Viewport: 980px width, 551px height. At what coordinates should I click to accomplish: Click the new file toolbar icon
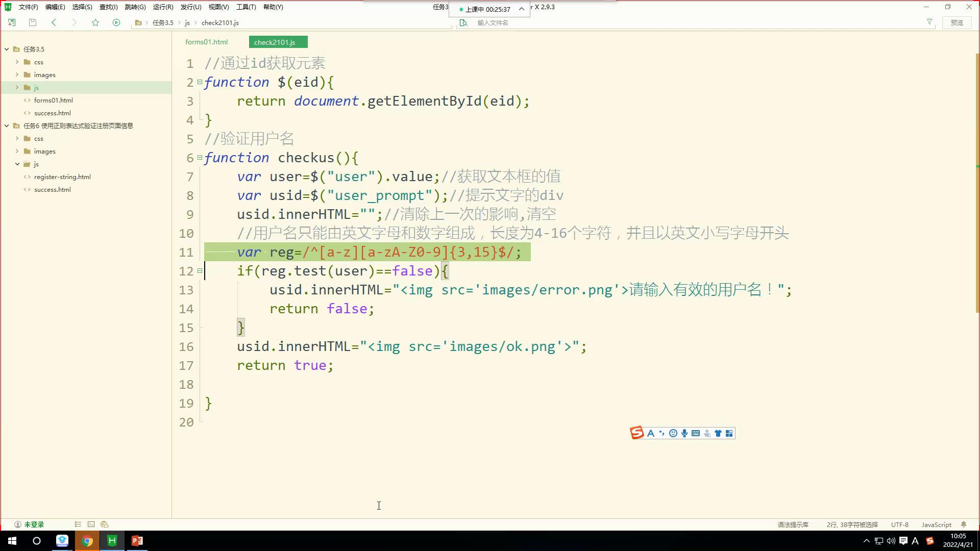(x=12, y=22)
